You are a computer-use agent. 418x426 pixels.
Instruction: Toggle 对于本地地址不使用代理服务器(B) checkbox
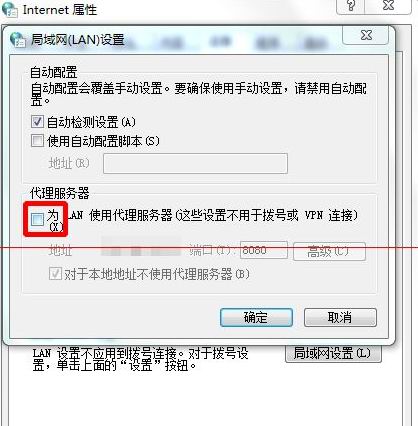pos(55,274)
